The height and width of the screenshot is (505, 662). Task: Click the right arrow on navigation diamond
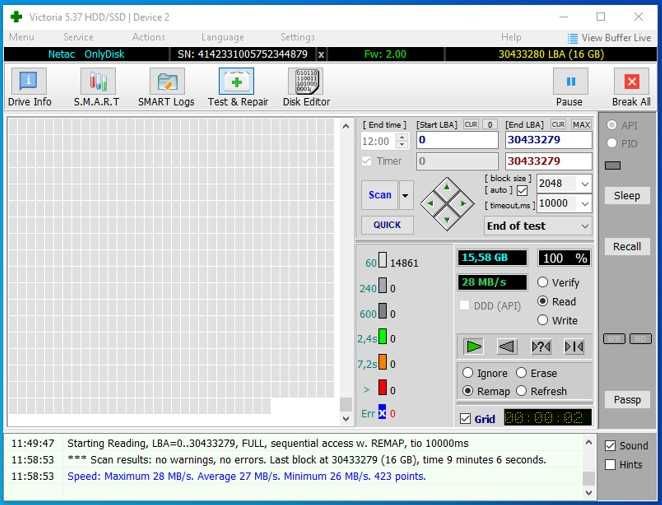(463, 204)
